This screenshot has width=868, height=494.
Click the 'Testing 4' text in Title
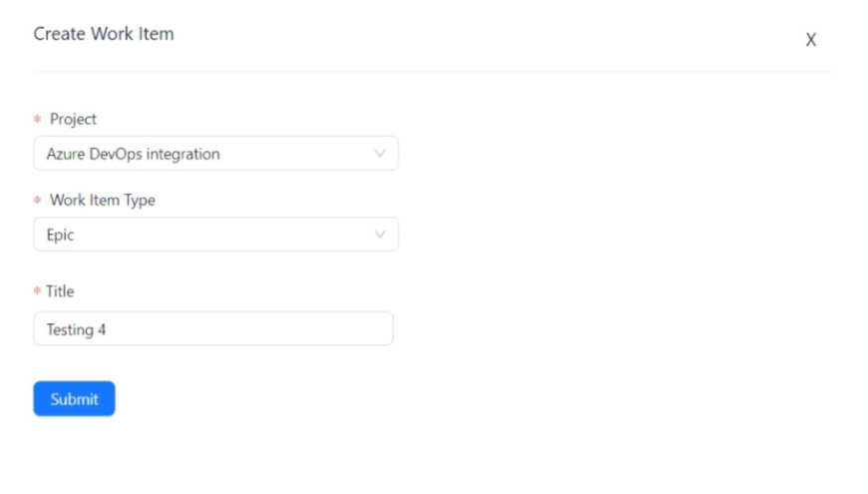(76, 329)
